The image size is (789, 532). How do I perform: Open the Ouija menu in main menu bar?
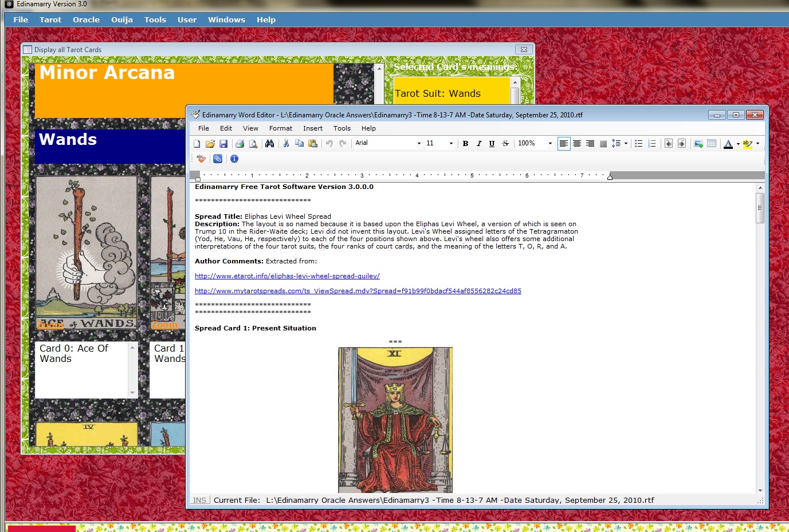click(122, 19)
